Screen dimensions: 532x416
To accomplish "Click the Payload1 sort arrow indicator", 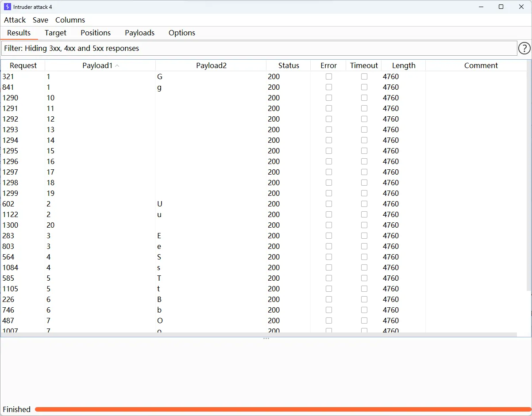I will (117, 65).
